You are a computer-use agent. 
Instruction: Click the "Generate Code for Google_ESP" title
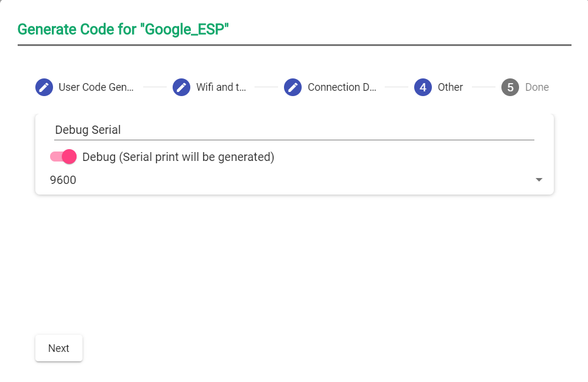pyautogui.click(x=123, y=29)
